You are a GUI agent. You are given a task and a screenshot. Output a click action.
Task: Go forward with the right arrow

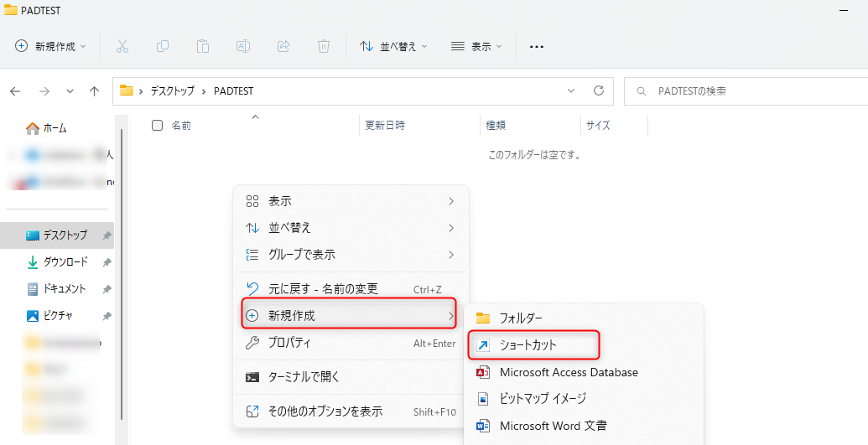pos(44,91)
